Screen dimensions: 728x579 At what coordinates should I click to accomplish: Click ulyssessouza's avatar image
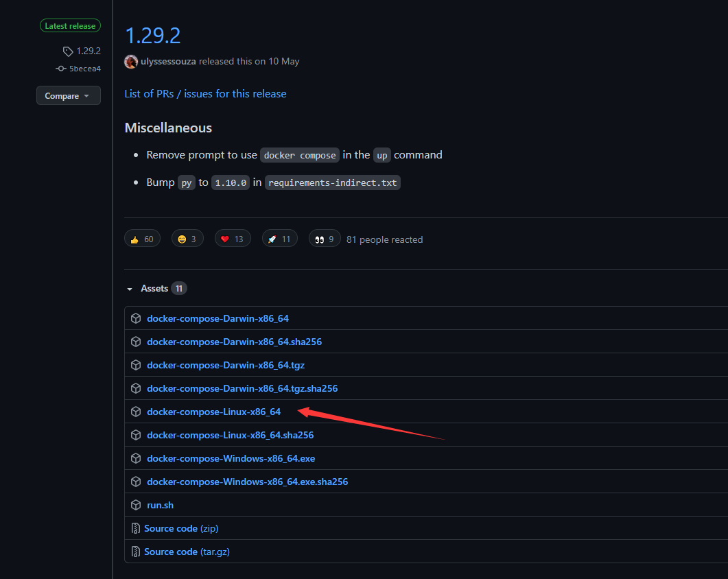(131, 61)
